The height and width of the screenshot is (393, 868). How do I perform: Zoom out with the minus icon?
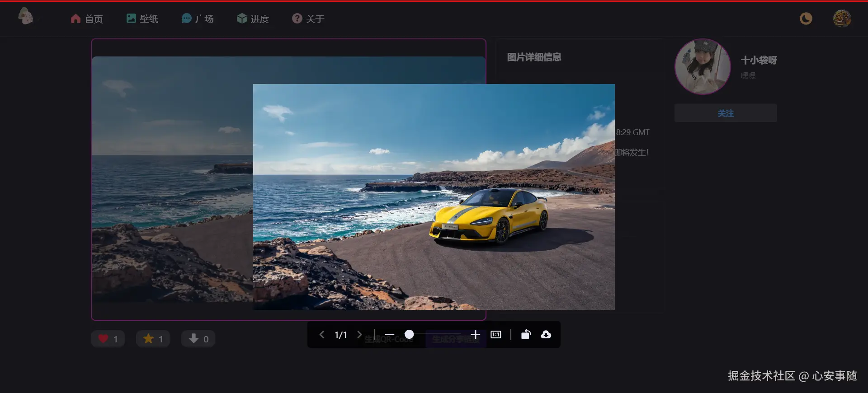[390, 335]
